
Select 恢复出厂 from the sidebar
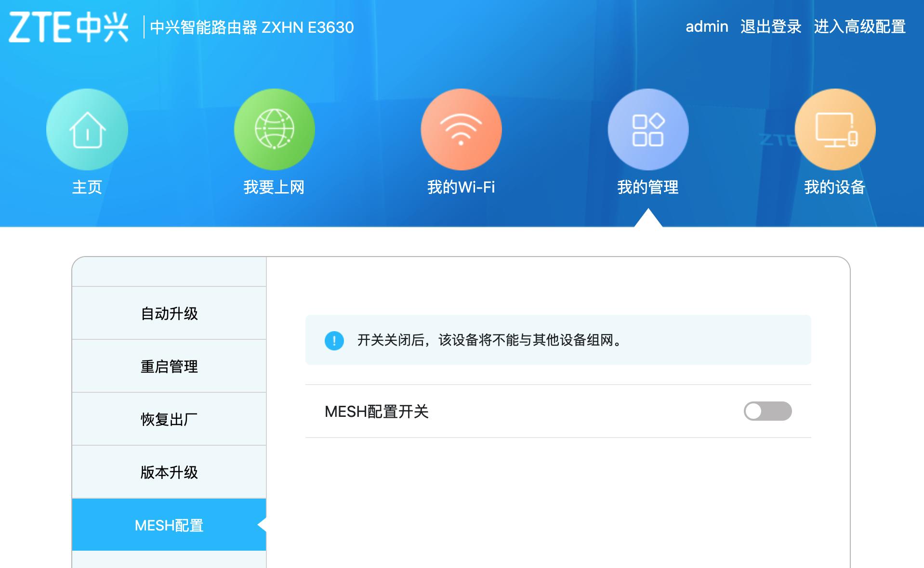point(169,419)
